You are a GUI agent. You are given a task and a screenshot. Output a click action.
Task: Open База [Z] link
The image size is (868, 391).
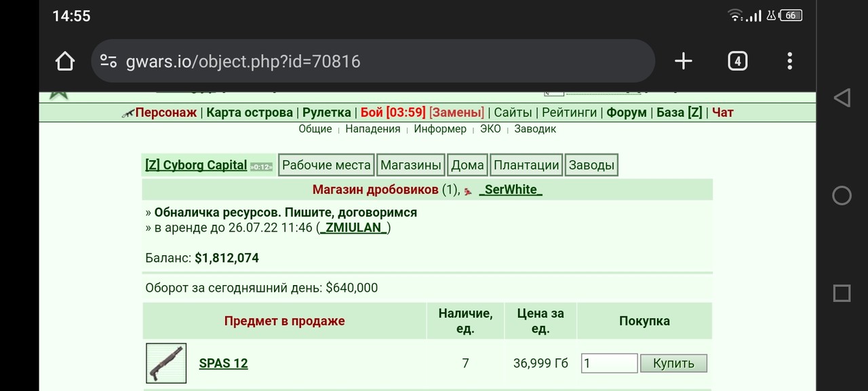[x=679, y=113]
